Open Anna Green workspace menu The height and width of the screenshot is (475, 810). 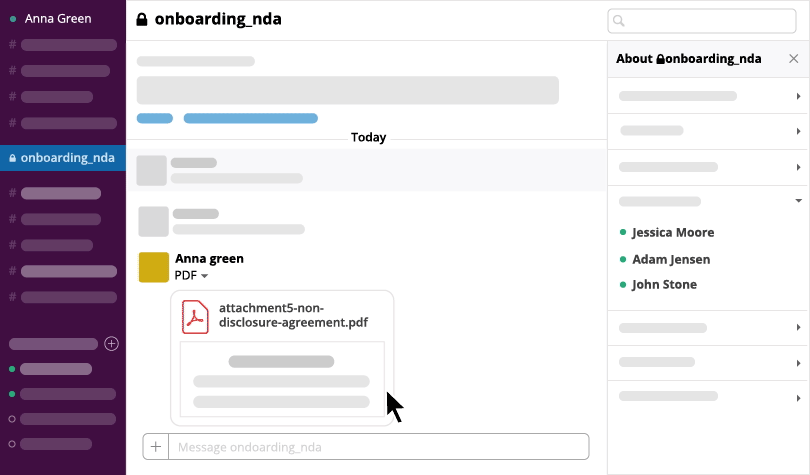(x=58, y=18)
